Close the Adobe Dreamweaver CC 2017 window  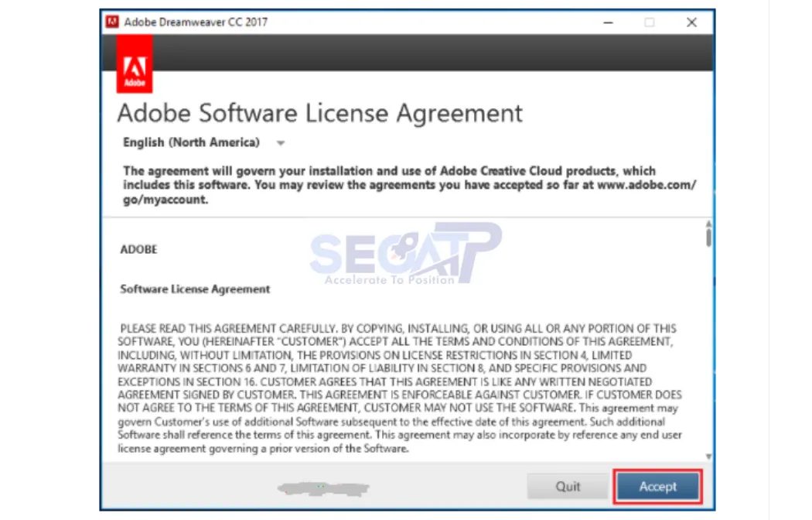[691, 22]
